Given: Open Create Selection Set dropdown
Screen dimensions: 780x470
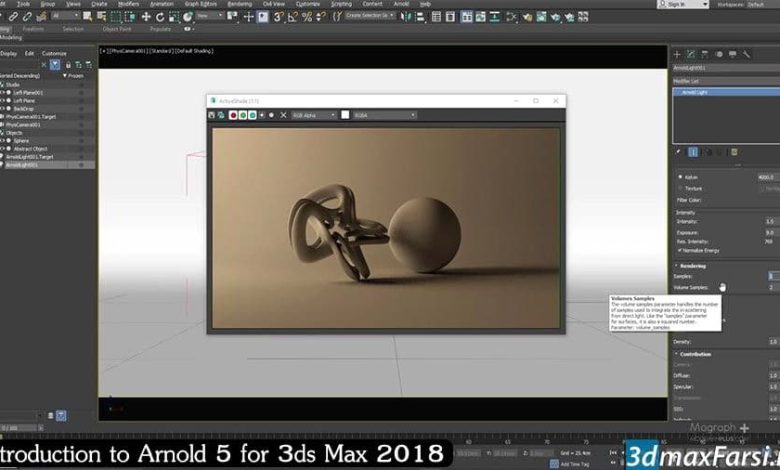Looking at the screenshot, I should pos(370,16).
